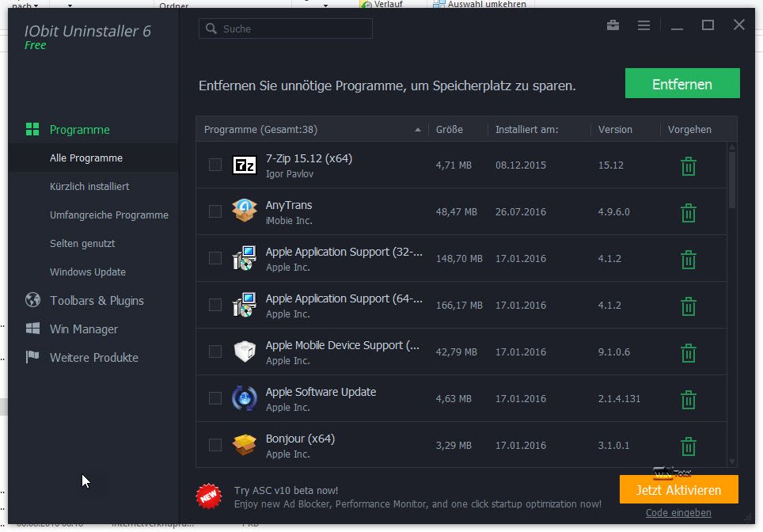Click the AnyTrans program icon

click(x=245, y=211)
